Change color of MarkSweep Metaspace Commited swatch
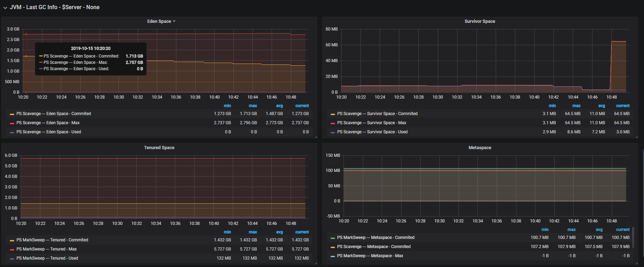The width and height of the screenshot is (644, 267). (333, 238)
